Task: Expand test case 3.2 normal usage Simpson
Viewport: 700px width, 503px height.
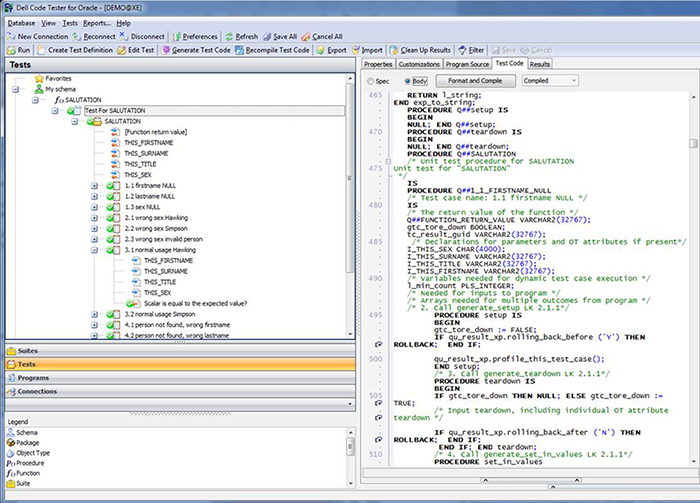Action: coord(94,314)
